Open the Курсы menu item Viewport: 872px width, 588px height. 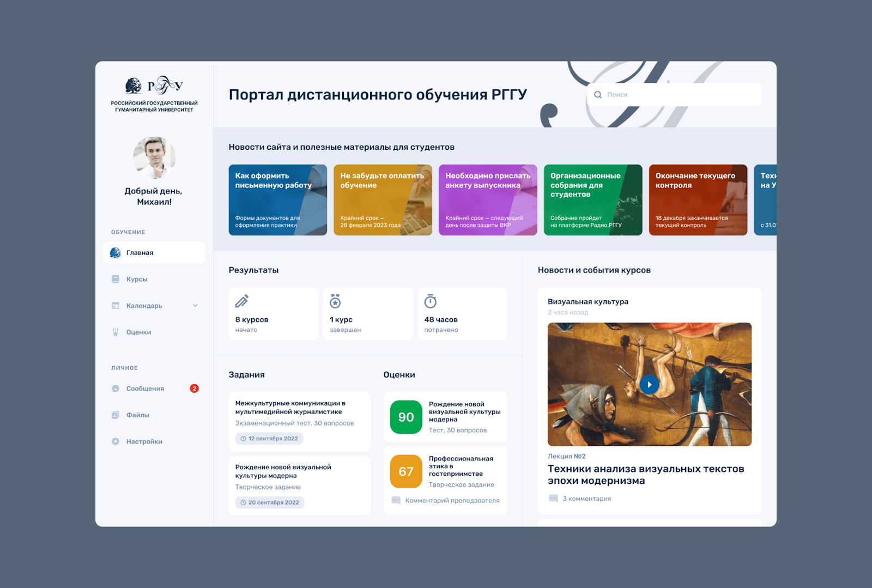[154, 279]
